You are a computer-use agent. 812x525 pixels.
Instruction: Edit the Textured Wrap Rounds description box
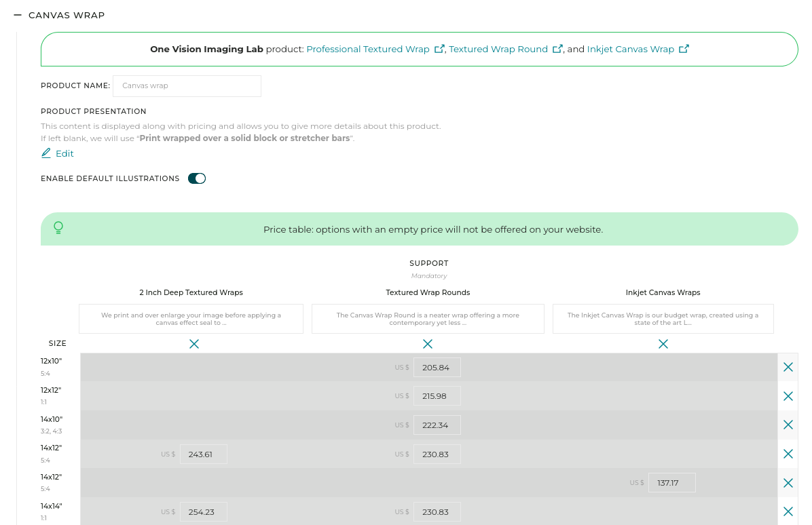pos(428,319)
